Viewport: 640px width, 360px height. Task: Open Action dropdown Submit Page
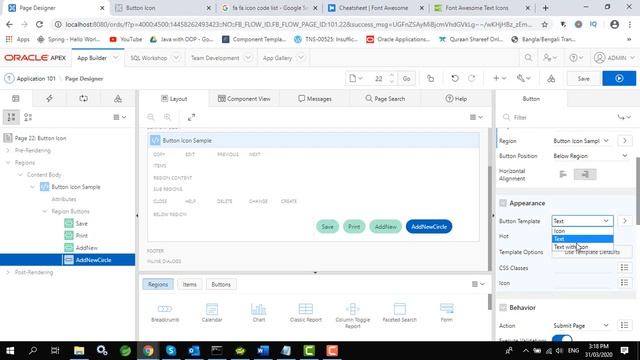click(x=581, y=325)
